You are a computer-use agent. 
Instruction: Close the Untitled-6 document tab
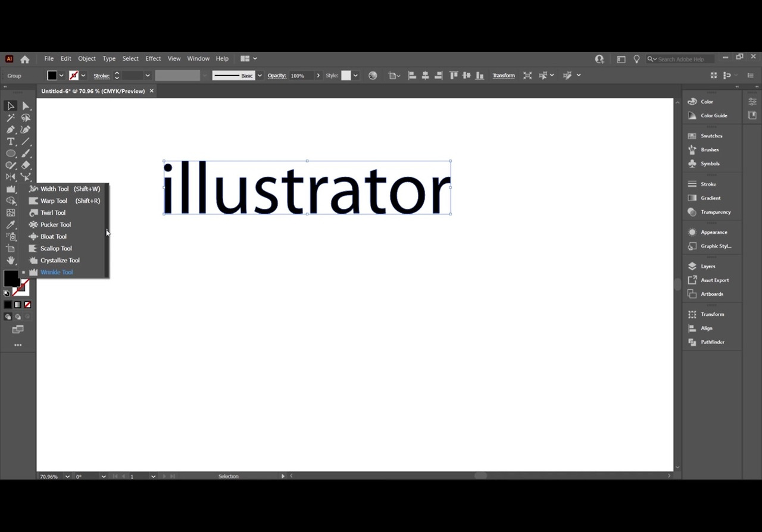pyautogui.click(x=152, y=91)
